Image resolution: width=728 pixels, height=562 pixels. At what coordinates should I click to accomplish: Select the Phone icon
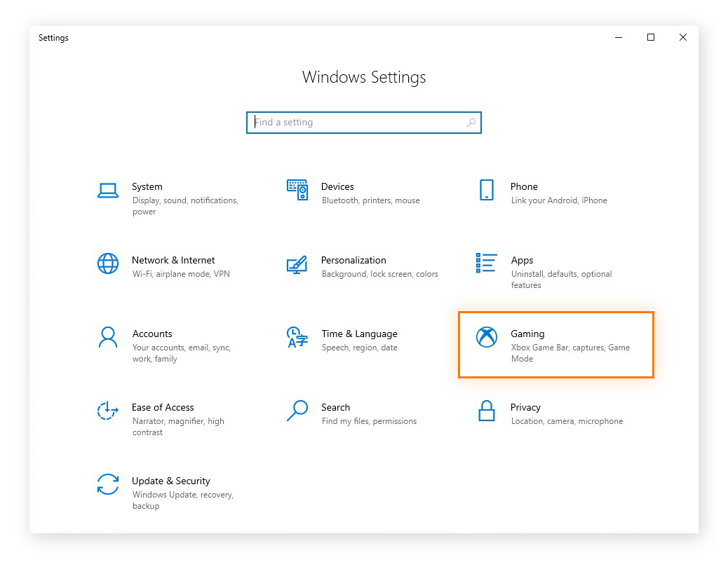click(487, 190)
